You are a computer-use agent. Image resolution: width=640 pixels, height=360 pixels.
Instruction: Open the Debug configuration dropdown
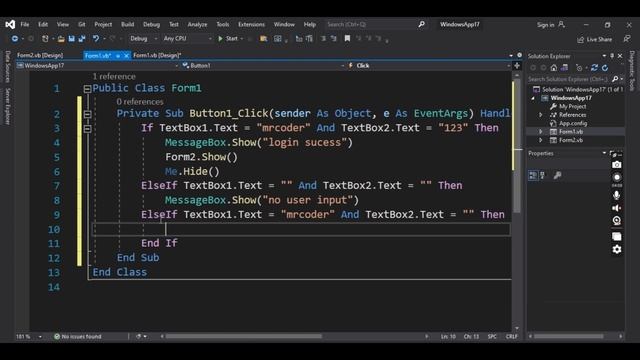coord(144,39)
